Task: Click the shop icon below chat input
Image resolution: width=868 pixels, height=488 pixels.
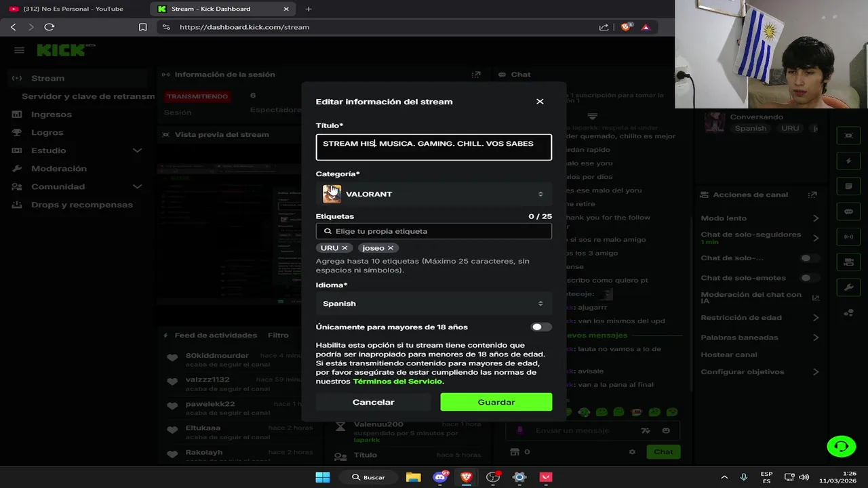Action: coord(515,452)
